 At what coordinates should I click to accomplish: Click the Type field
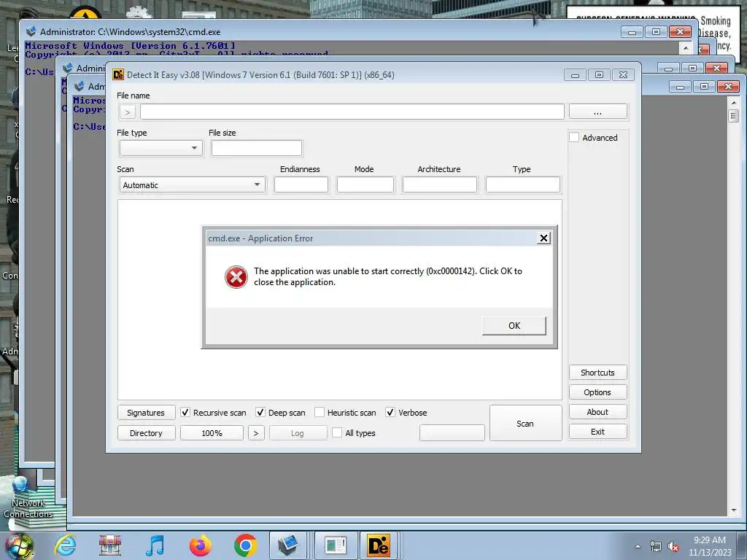pyautogui.click(x=522, y=184)
